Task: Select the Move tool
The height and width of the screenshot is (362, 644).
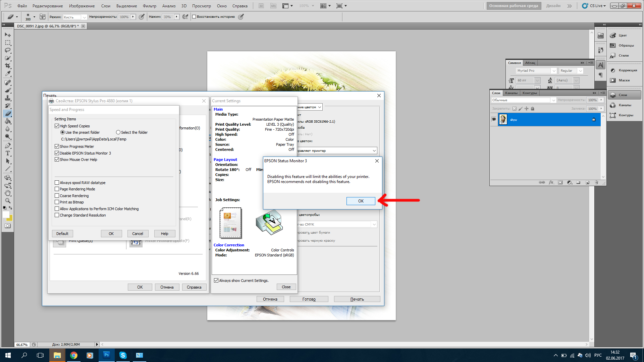Action: point(8,35)
